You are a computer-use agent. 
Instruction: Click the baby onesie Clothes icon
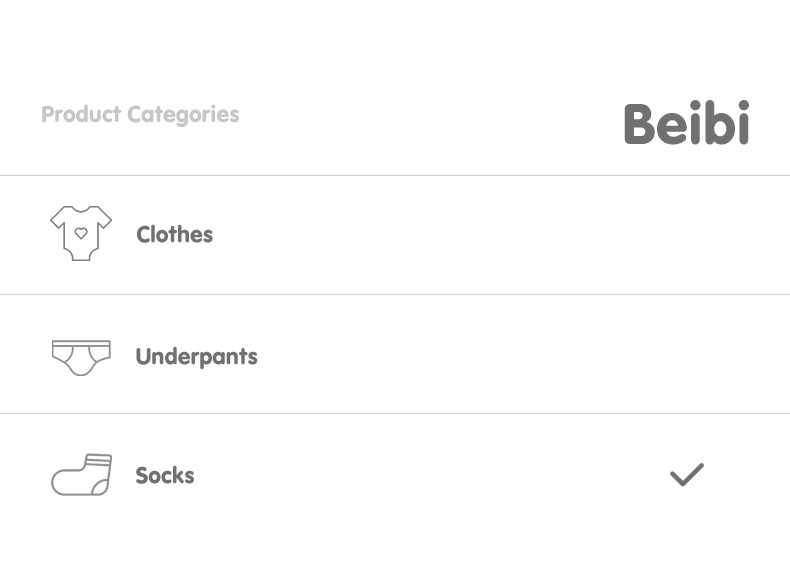pyautogui.click(x=81, y=234)
